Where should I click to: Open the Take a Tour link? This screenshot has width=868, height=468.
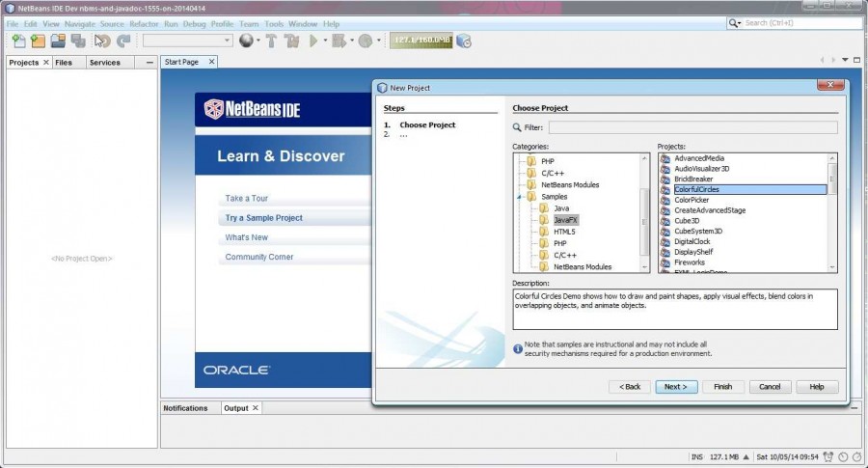(x=246, y=198)
